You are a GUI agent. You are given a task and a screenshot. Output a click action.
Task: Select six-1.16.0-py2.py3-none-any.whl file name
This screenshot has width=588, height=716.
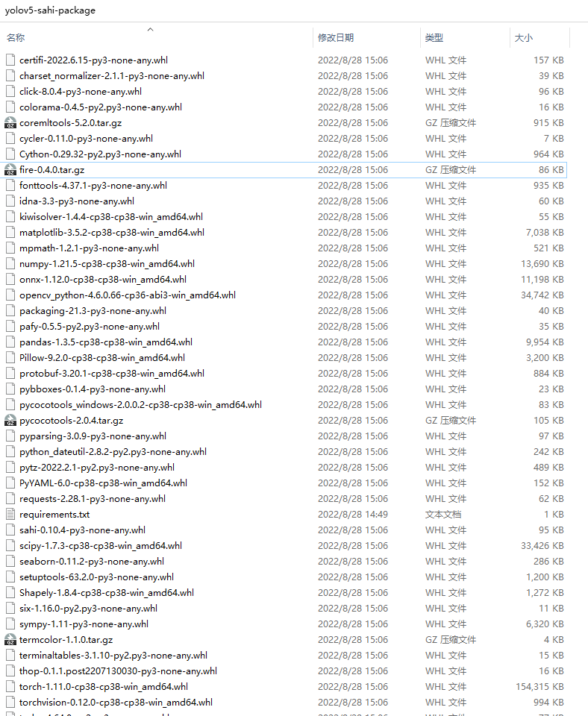(88, 609)
